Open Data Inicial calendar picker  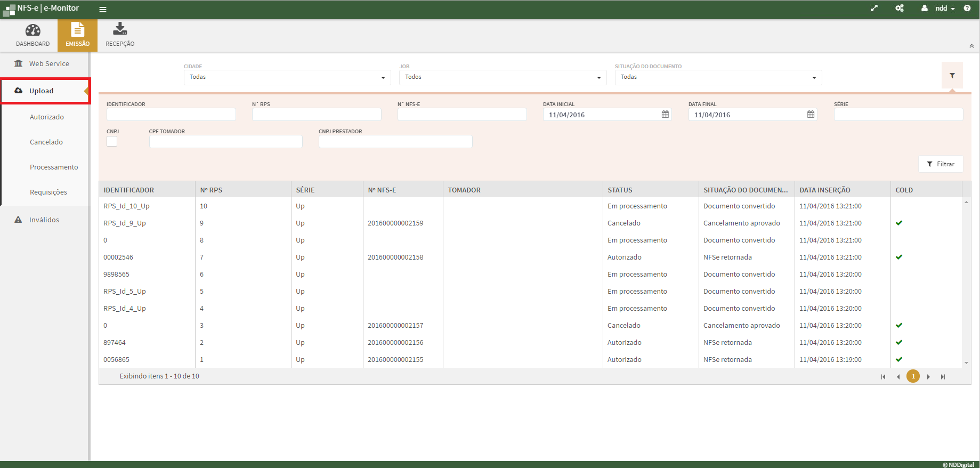click(x=665, y=115)
